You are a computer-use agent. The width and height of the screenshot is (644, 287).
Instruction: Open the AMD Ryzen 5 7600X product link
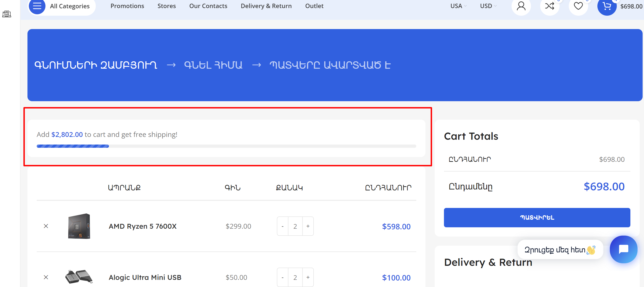pyautogui.click(x=143, y=226)
